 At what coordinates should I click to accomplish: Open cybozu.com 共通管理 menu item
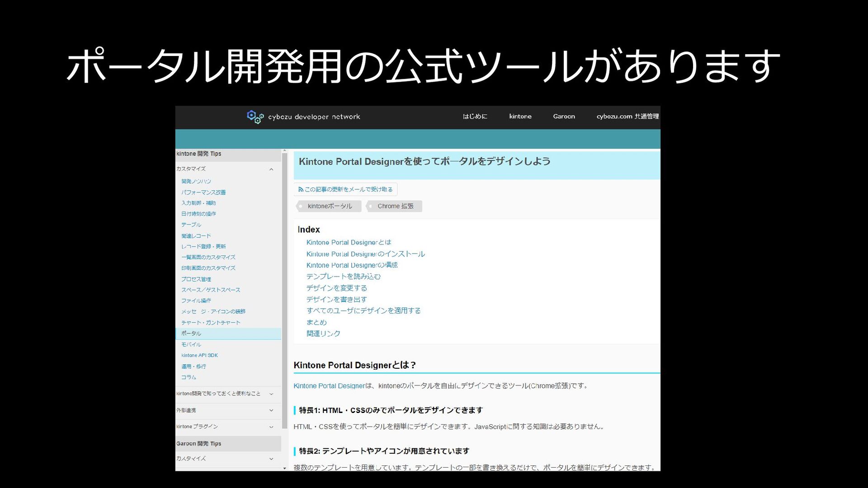pos(627,117)
